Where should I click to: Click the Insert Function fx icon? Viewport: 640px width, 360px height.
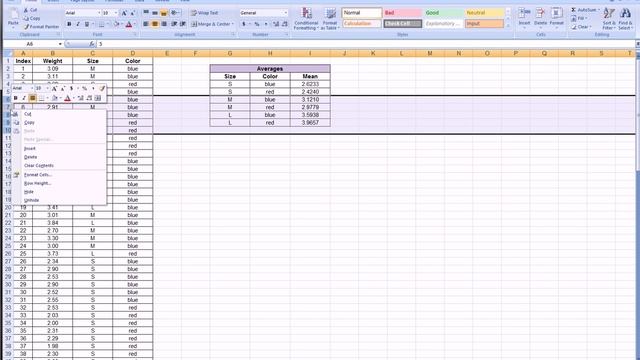[91, 44]
